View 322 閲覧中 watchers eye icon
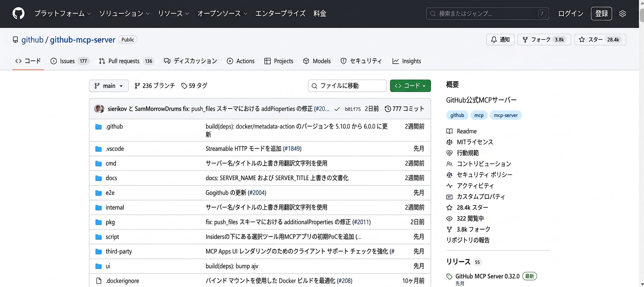Image resolution: width=644 pixels, height=287 pixels. [x=449, y=218]
